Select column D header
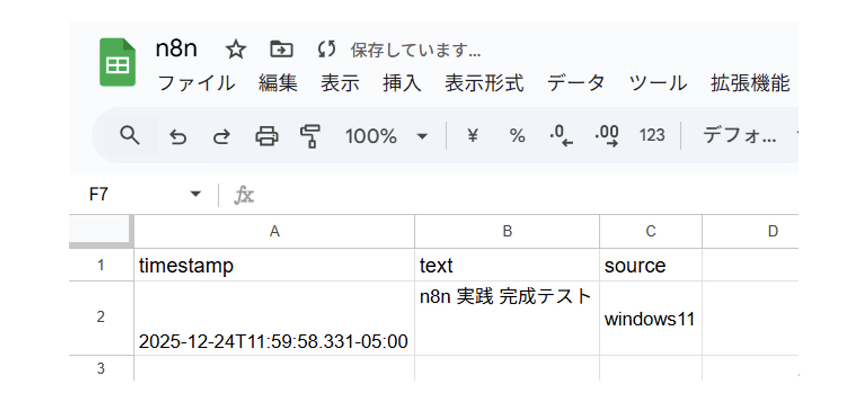The height and width of the screenshot is (403, 868). coord(751,231)
